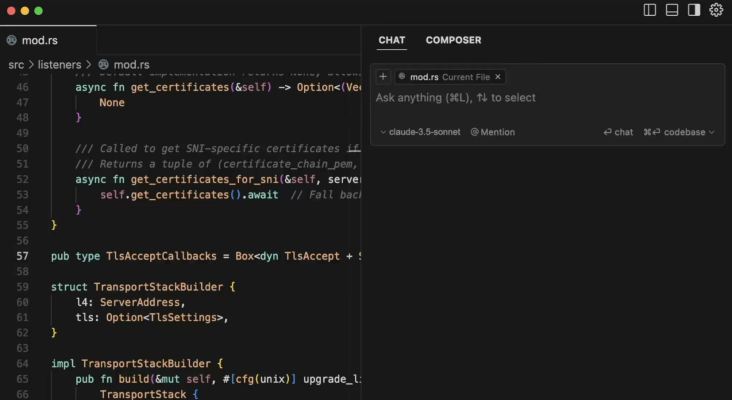Expand the codebase options chevron
The height and width of the screenshot is (400, 732).
pos(711,133)
